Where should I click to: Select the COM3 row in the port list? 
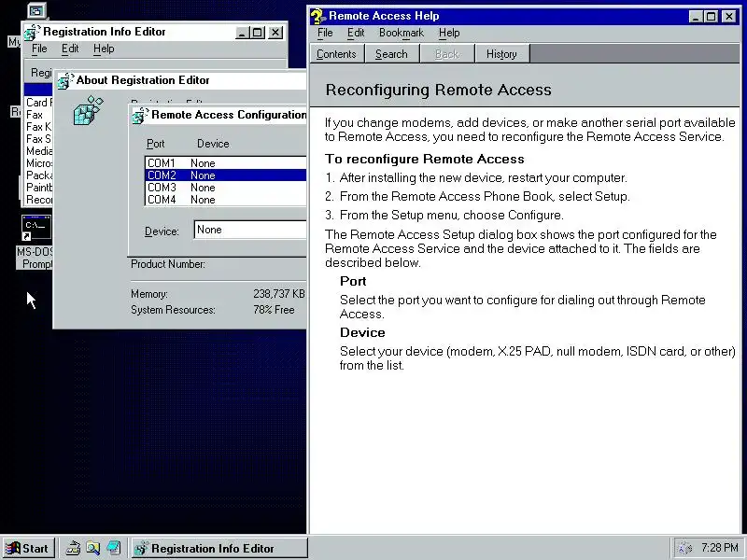(x=226, y=188)
